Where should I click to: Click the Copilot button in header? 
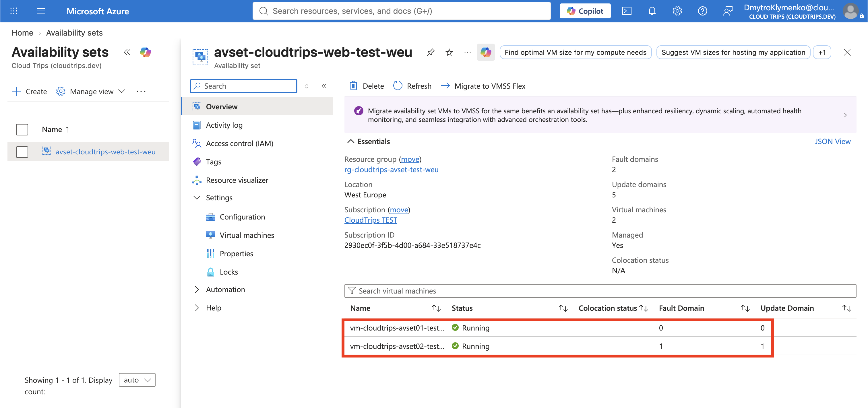585,11
